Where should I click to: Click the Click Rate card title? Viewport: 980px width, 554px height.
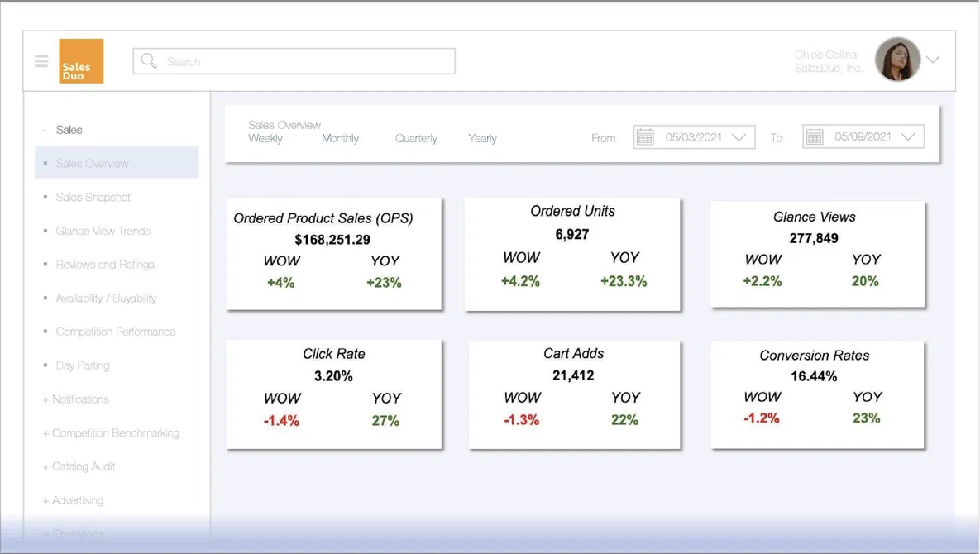pyautogui.click(x=334, y=354)
